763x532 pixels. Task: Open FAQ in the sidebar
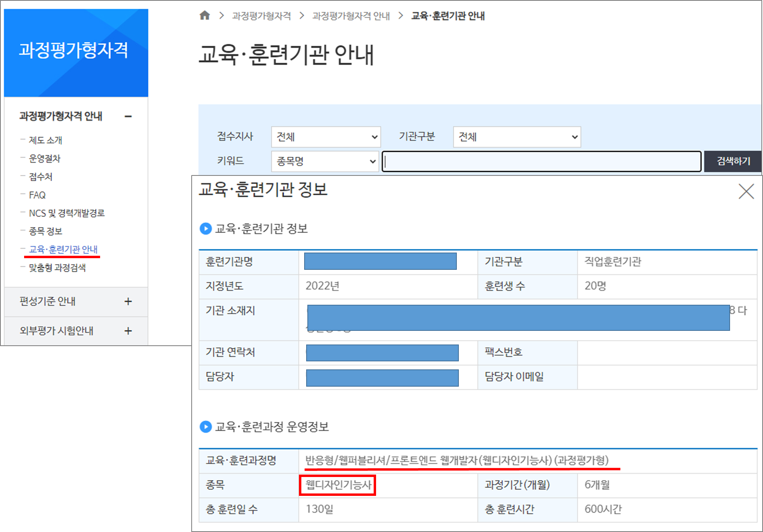tap(37, 195)
